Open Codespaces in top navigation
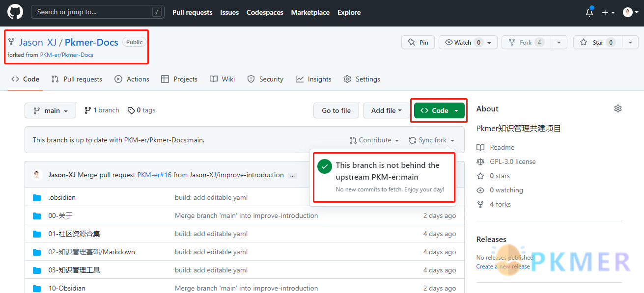The height and width of the screenshot is (293, 644). [265, 12]
